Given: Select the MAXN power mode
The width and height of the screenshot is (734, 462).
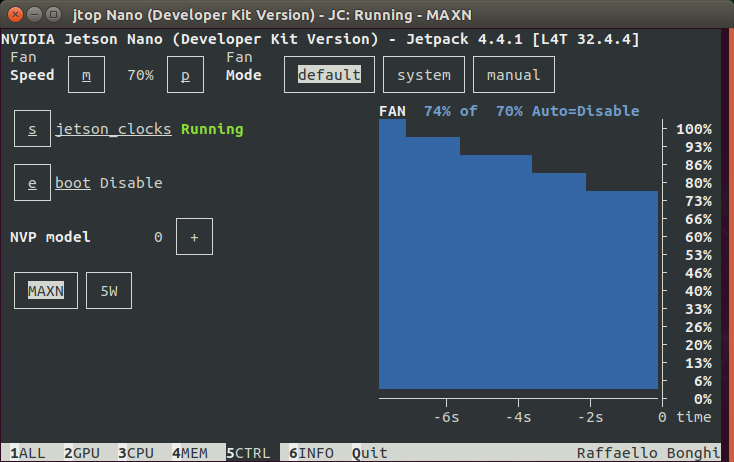Looking at the screenshot, I should coord(46,291).
